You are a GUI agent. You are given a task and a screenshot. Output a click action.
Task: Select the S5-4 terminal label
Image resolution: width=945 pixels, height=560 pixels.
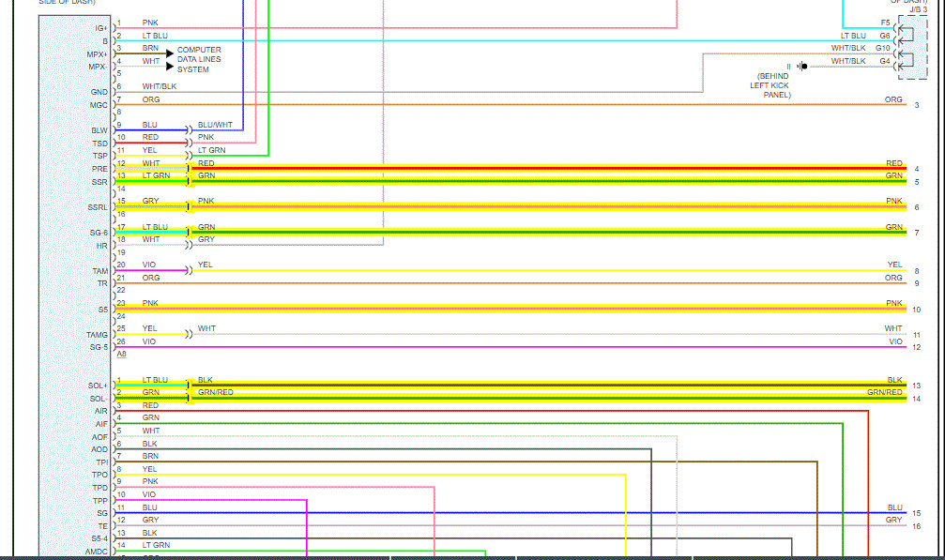(99, 539)
